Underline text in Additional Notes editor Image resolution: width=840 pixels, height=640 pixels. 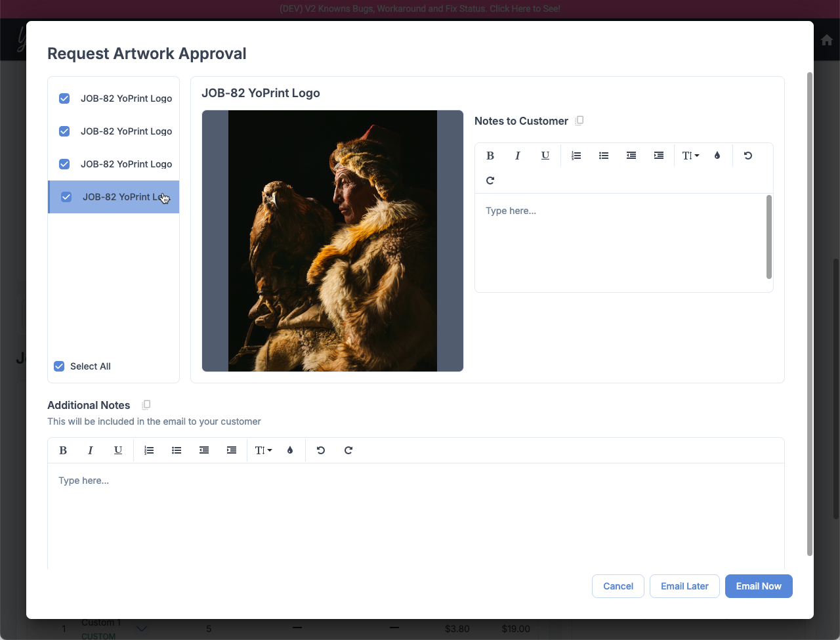pyautogui.click(x=118, y=450)
